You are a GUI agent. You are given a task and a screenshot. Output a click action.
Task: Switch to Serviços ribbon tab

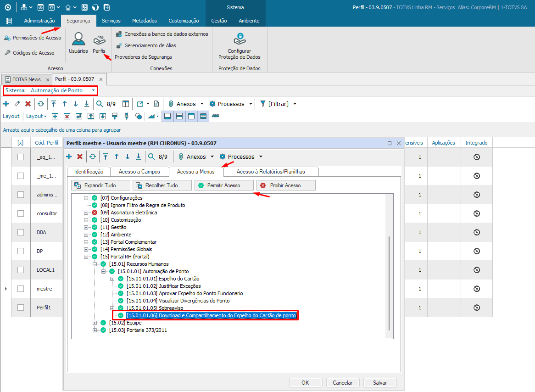click(111, 21)
